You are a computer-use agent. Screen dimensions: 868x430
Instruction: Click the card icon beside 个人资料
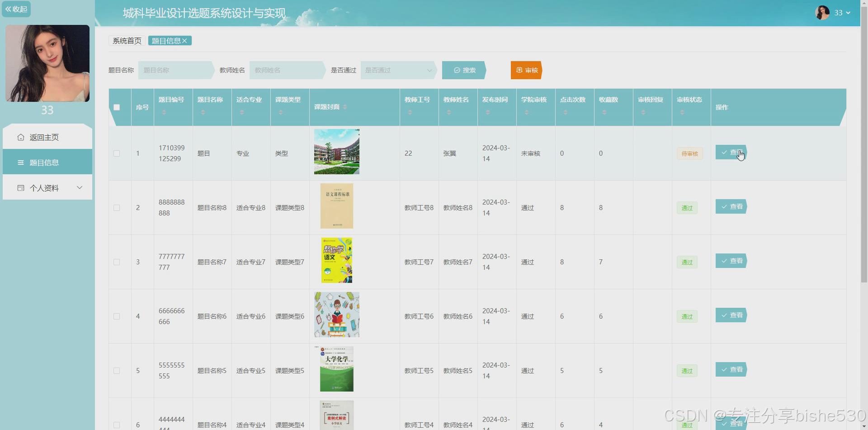(x=21, y=188)
